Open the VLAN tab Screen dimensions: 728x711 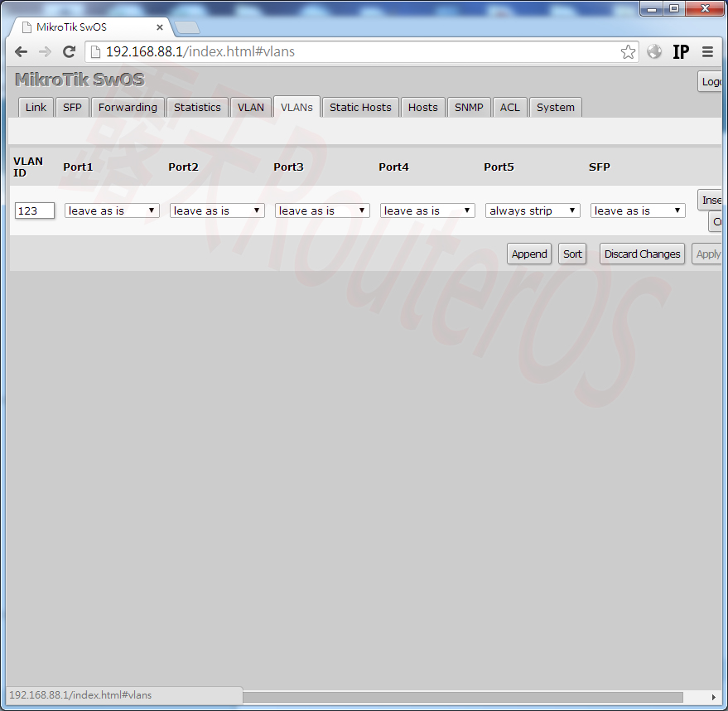tap(251, 107)
